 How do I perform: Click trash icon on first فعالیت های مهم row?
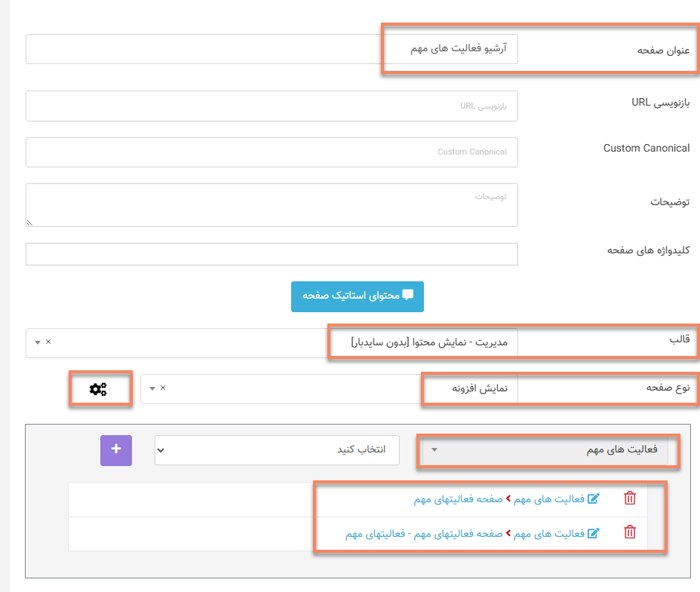click(x=631, y=498)
